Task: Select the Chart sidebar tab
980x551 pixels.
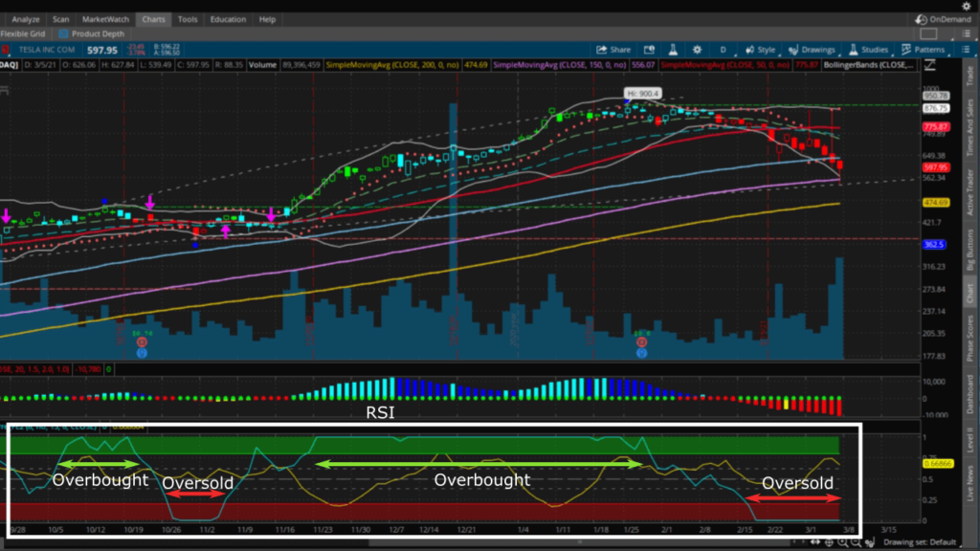Action: point(970,294)
